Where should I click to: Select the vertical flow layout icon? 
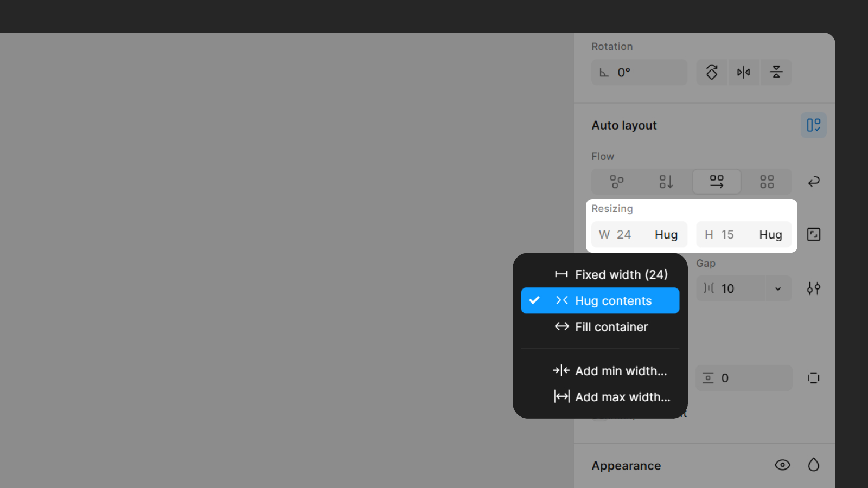click(666, 181)
